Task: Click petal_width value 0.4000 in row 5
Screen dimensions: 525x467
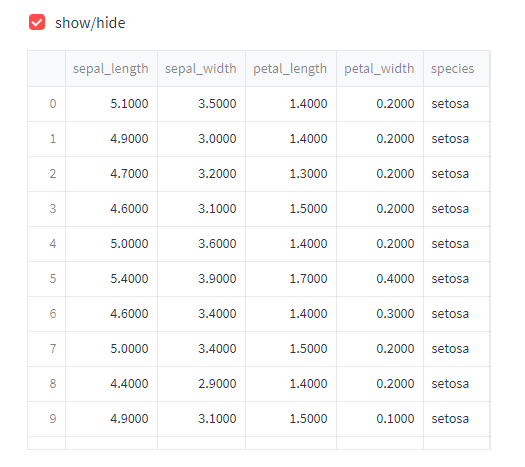Action: click(395, 279)
